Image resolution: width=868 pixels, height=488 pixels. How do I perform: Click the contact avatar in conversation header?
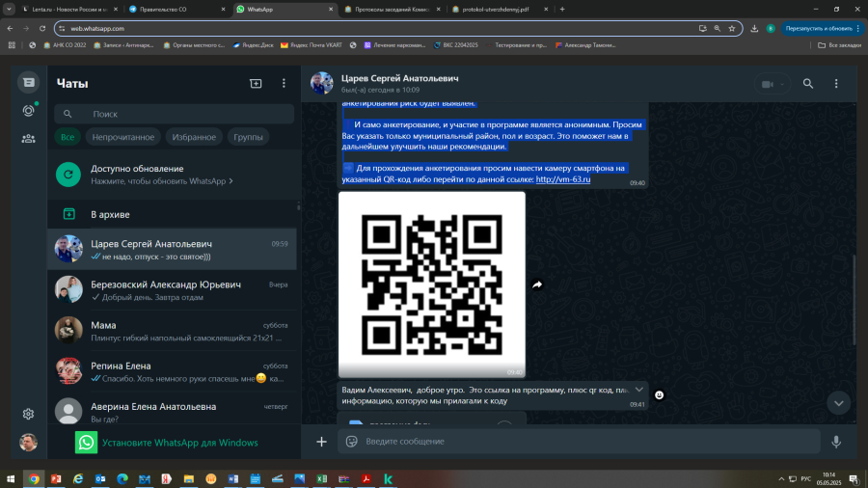pyautogui.click(x=321, y=84)
